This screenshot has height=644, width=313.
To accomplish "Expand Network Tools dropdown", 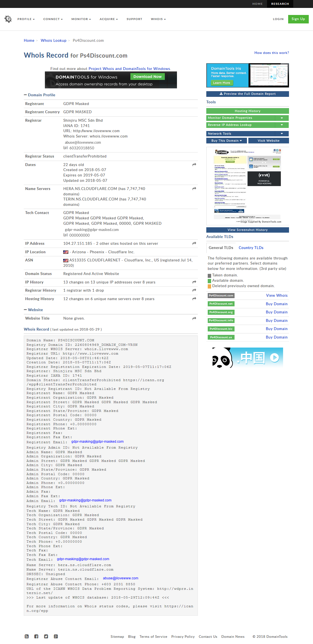I will 282,134.
